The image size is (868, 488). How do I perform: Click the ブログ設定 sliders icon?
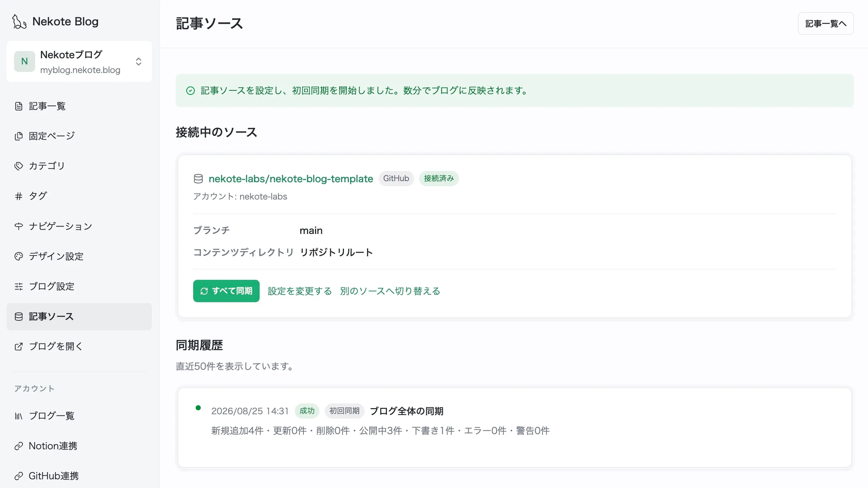tap(18, 286)
